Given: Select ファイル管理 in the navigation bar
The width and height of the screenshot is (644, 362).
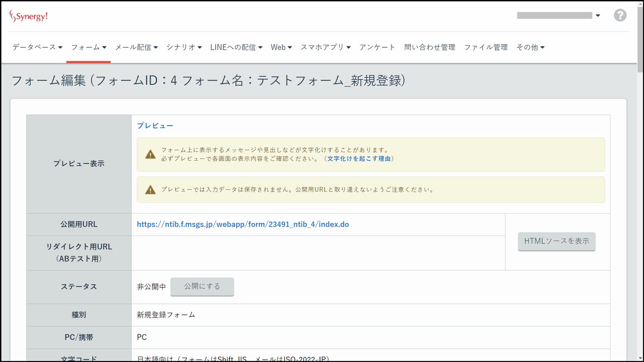Looking at the screenshot, I should point(486,47).
